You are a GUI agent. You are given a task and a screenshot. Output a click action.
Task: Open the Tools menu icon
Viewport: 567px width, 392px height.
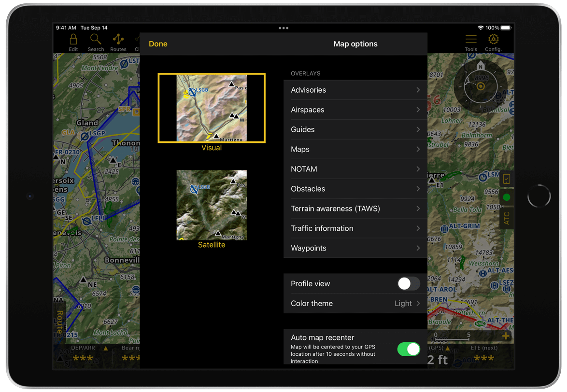point(470,42)
